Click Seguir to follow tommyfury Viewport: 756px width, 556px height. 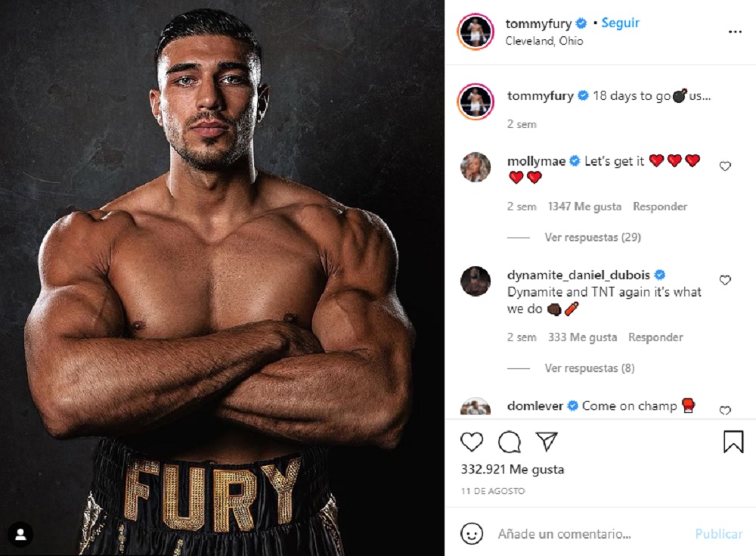coord(621,23)
